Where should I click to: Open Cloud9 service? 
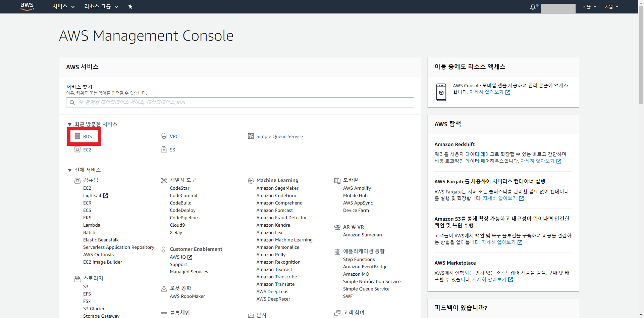coord(177,225)
